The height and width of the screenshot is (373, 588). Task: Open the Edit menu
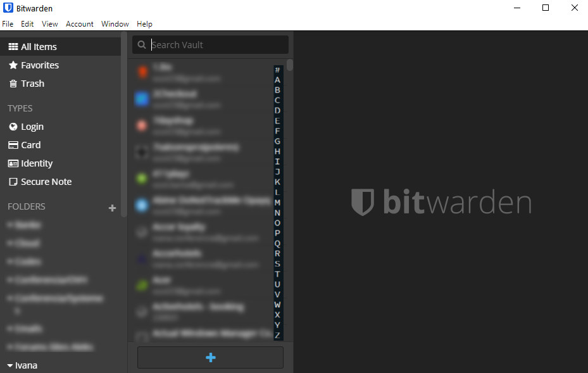pos(27,24)
